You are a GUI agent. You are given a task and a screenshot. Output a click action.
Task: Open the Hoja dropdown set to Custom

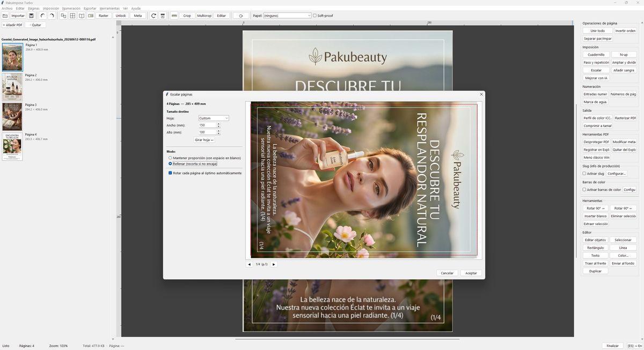[x=213, y=118]
